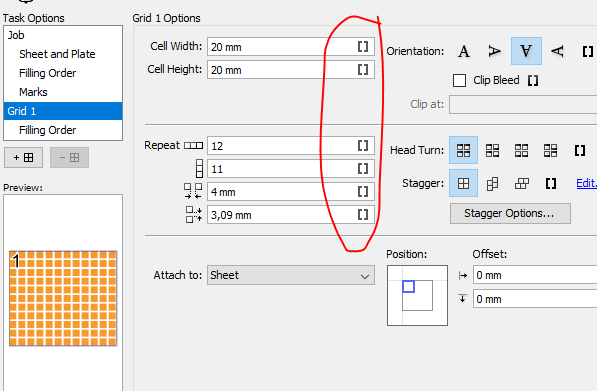Select upright A orientation icon

[464, 51]
